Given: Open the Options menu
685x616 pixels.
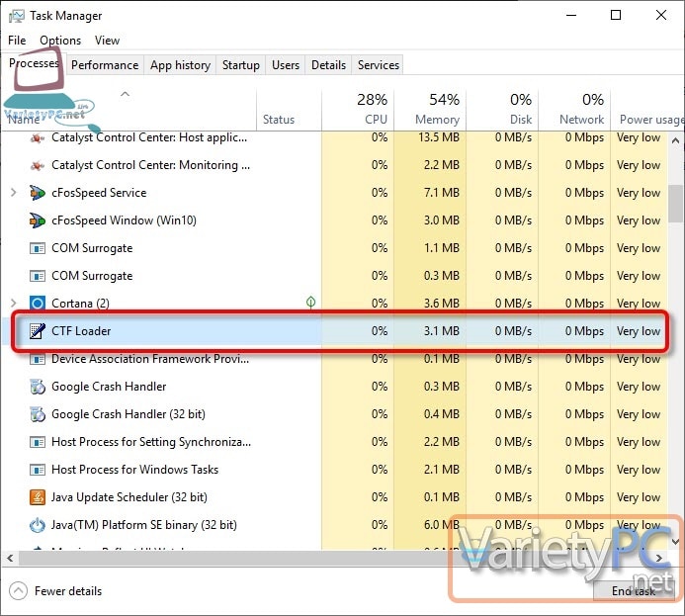Looking at the screenshot, I should point(60,41).
